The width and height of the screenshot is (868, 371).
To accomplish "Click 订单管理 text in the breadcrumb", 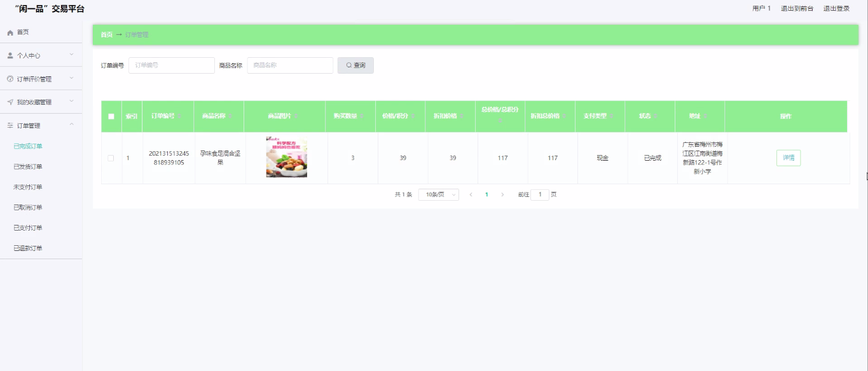I will click(x=137, y=35).
